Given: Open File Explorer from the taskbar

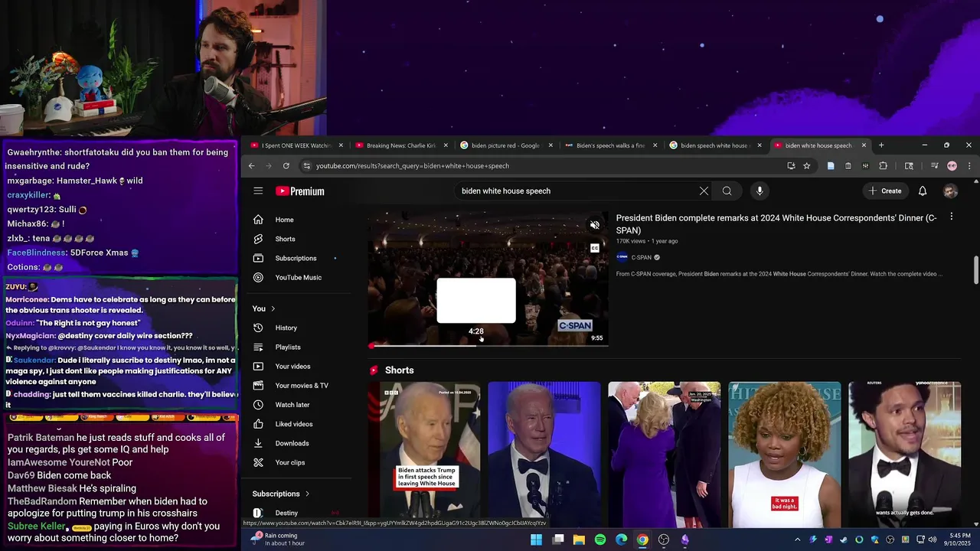Looking at the screenshot, I should click(579, 540).
